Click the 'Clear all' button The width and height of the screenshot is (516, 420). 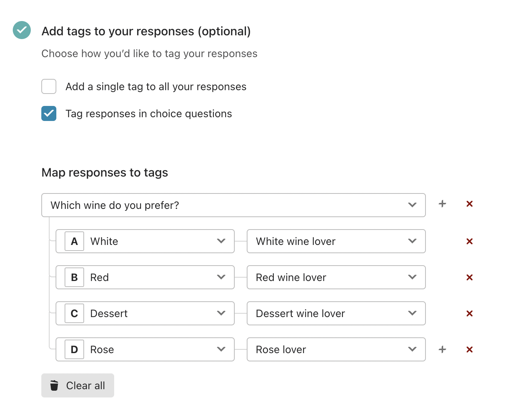pyautogui.click(x=78, y=385)
